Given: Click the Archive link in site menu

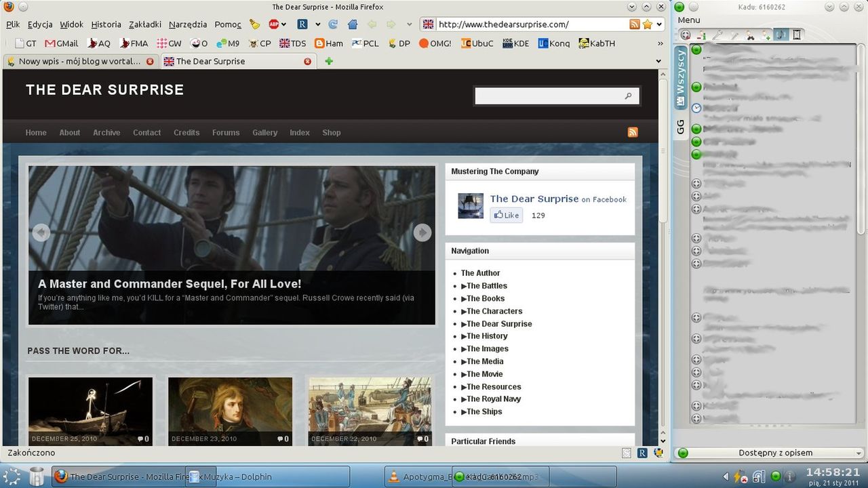Looking at the screenshot, I should coord(106,133).
